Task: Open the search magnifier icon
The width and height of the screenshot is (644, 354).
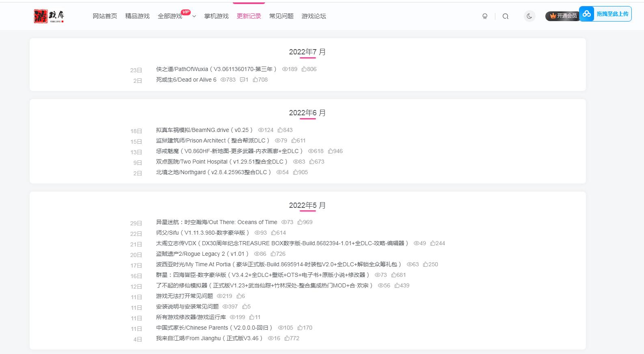Action: (506, 16)
